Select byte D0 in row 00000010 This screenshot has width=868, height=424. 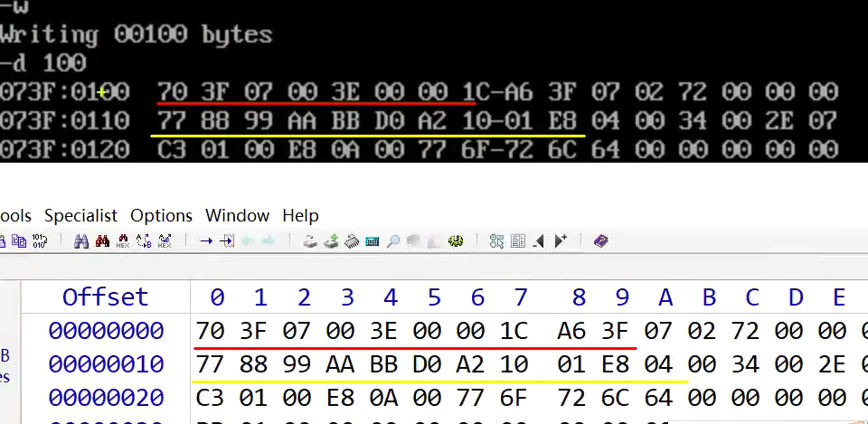point(427,364)
